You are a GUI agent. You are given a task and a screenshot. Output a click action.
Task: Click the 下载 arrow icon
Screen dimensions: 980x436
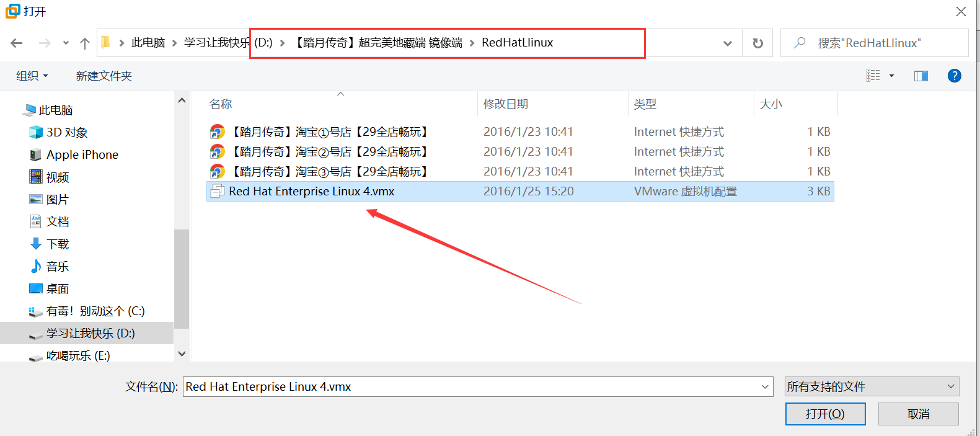[x=36, y=244]
